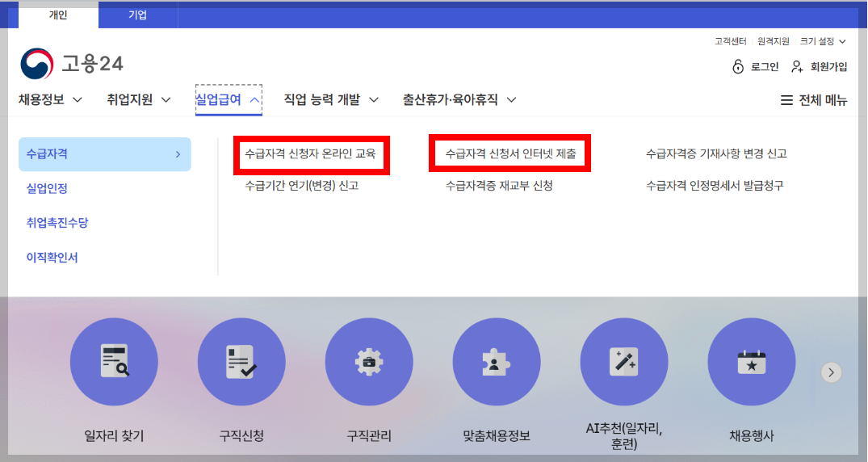Click the 구직관리 label
This screenshot has width=868, height=462.
coord(369,436)
